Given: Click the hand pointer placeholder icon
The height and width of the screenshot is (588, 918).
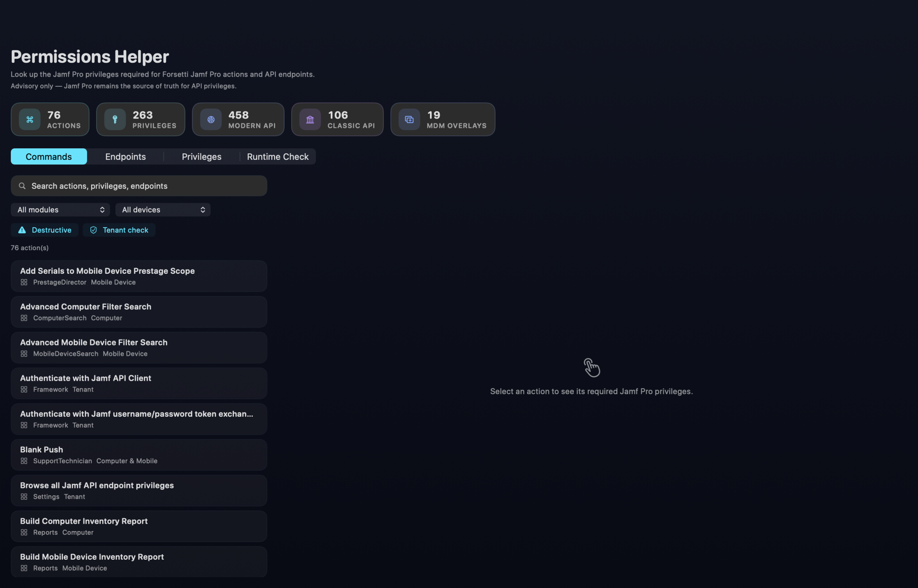Looking at the screenshot, I should click(592, 368).
